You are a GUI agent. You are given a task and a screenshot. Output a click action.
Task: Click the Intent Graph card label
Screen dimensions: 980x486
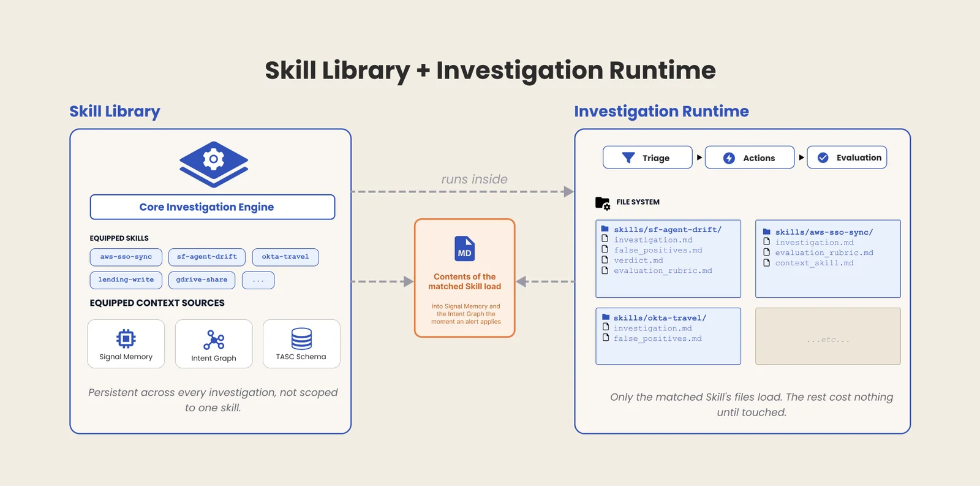click(x=214, y=359)
